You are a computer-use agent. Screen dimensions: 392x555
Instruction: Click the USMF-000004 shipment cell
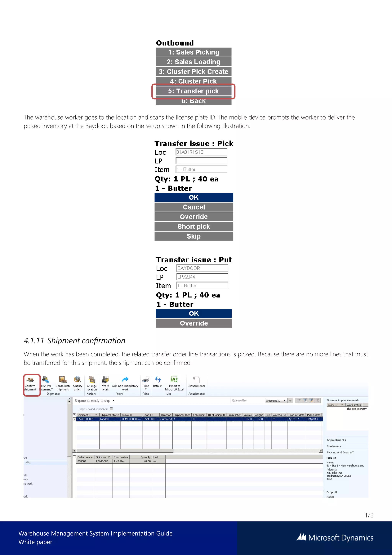tap(88, 419)
